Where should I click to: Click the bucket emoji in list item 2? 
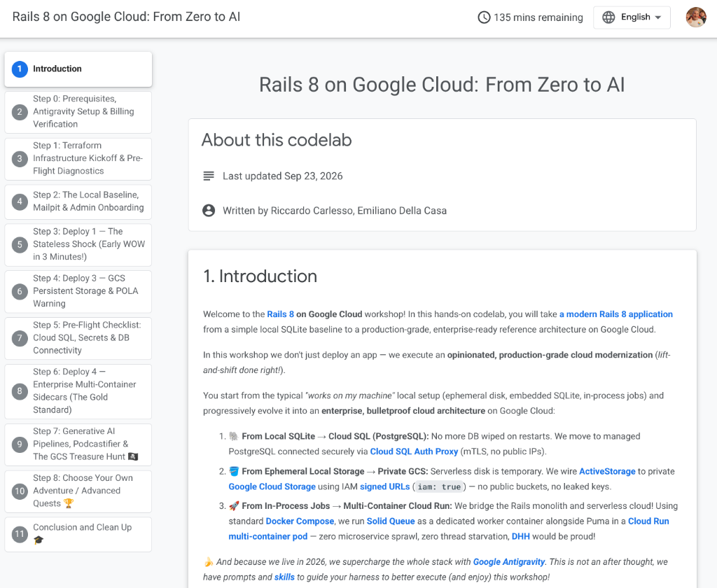pos(234,471)
